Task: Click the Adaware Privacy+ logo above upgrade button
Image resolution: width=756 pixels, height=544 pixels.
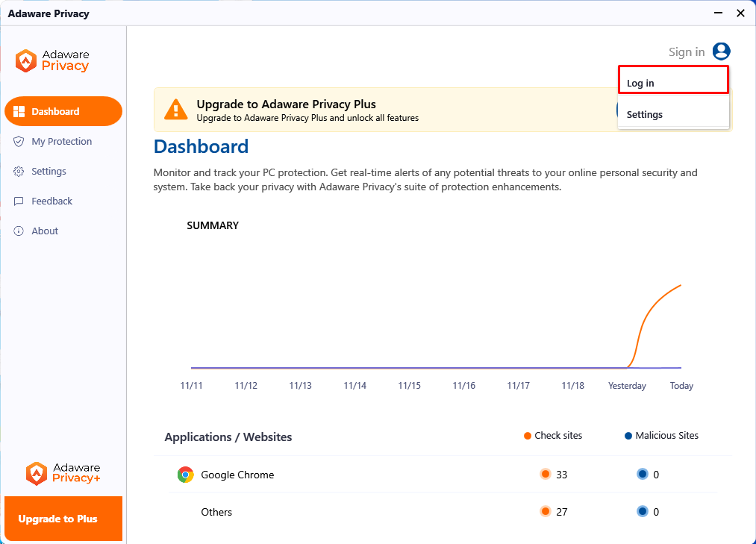Action: pos(63,473)
